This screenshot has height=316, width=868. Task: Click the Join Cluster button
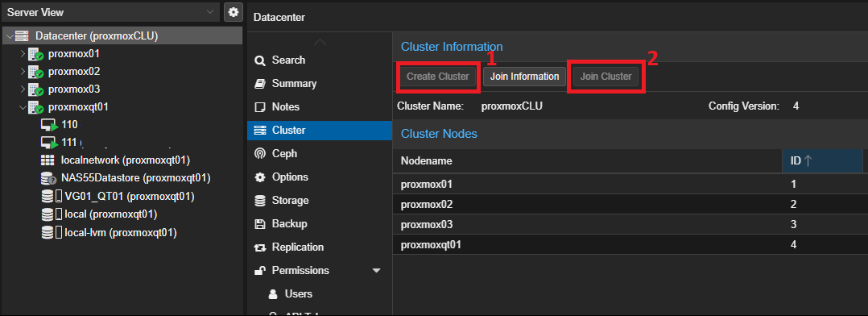coord(606,77)
